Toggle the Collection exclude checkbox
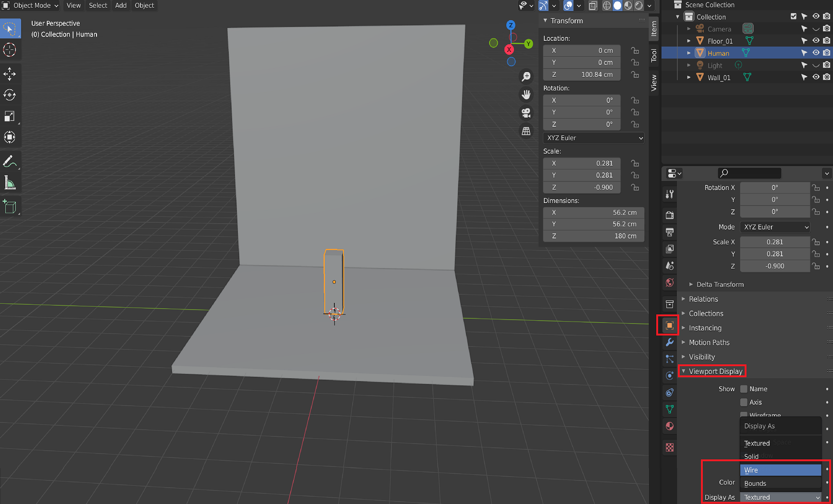Screen dimensions: 833x504 (794, 16)
